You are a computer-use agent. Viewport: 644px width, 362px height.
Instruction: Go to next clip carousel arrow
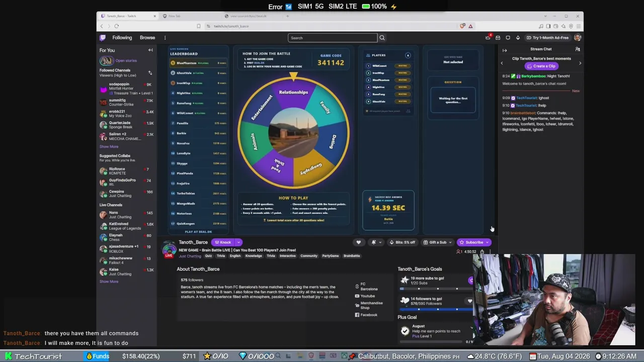(580, 63)
